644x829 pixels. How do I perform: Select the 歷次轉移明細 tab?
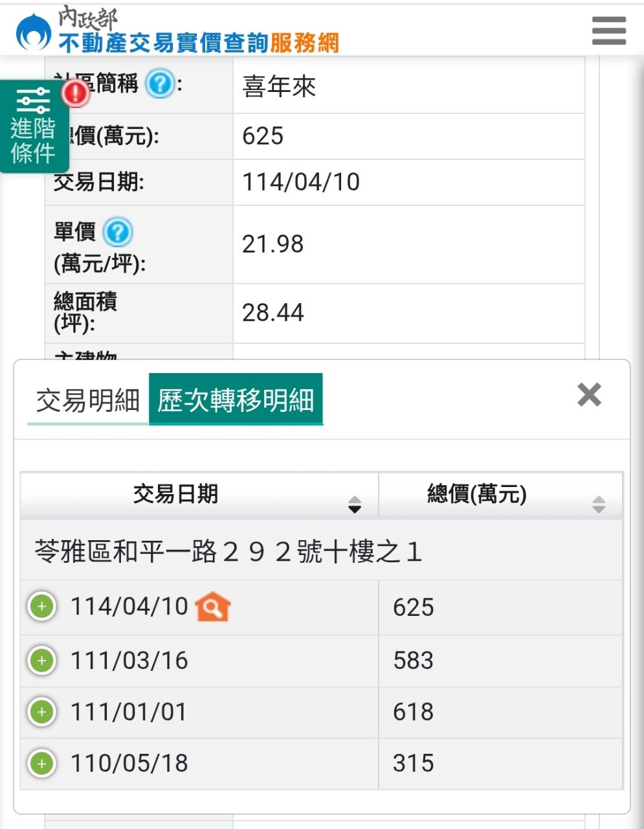click(x=236, y=400)
